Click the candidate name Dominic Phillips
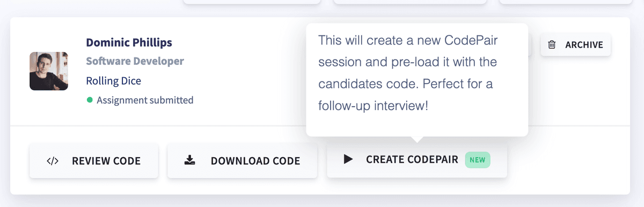644x207 pixels. [129, 42]
